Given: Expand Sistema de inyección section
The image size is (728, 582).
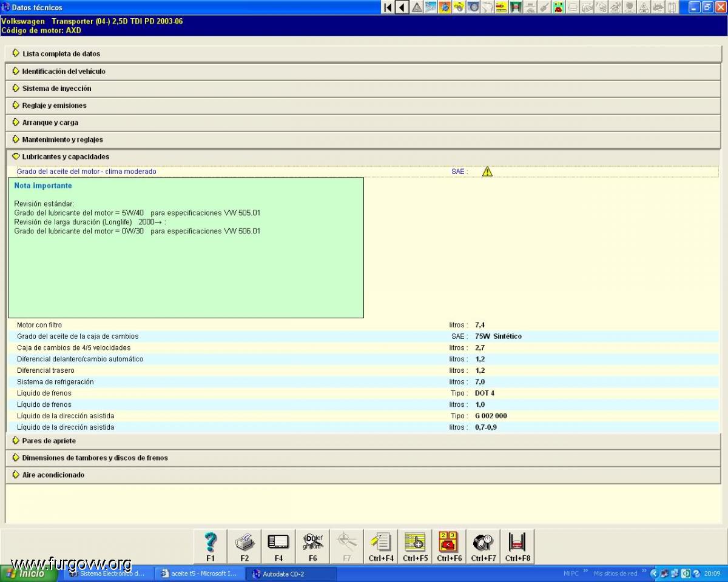Looking at the screenshot, I should 363,88.
